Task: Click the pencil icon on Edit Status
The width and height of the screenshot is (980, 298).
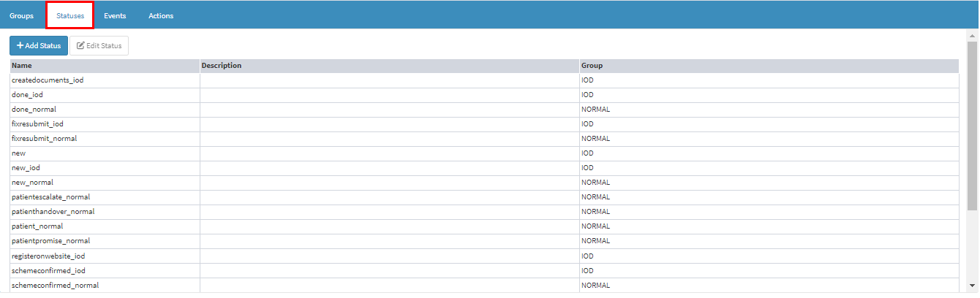Action: [80, 46]
